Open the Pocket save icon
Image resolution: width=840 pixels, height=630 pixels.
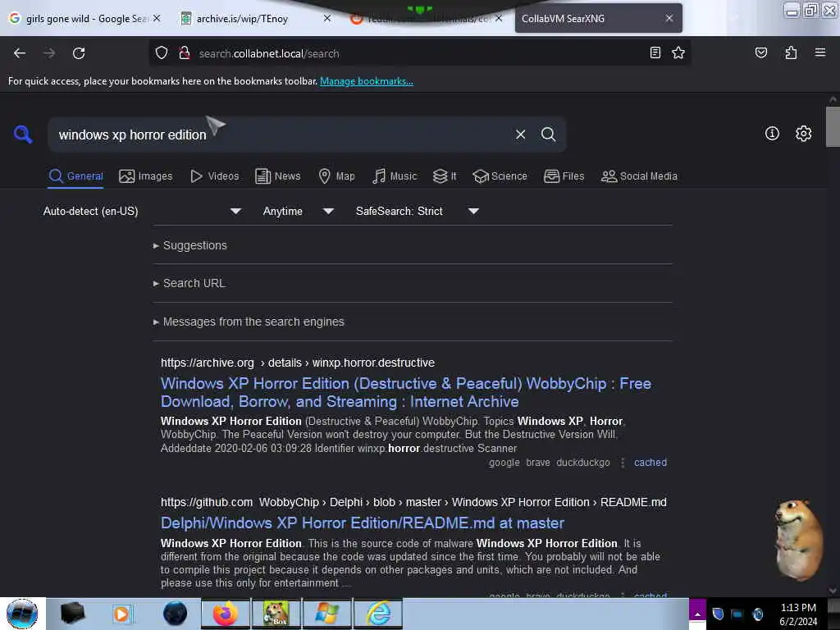coord(760,52)
